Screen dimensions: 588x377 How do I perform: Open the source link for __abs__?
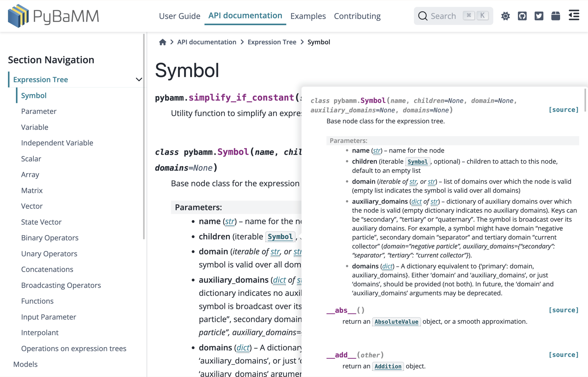pyautogui.click(x=563, y=310)
